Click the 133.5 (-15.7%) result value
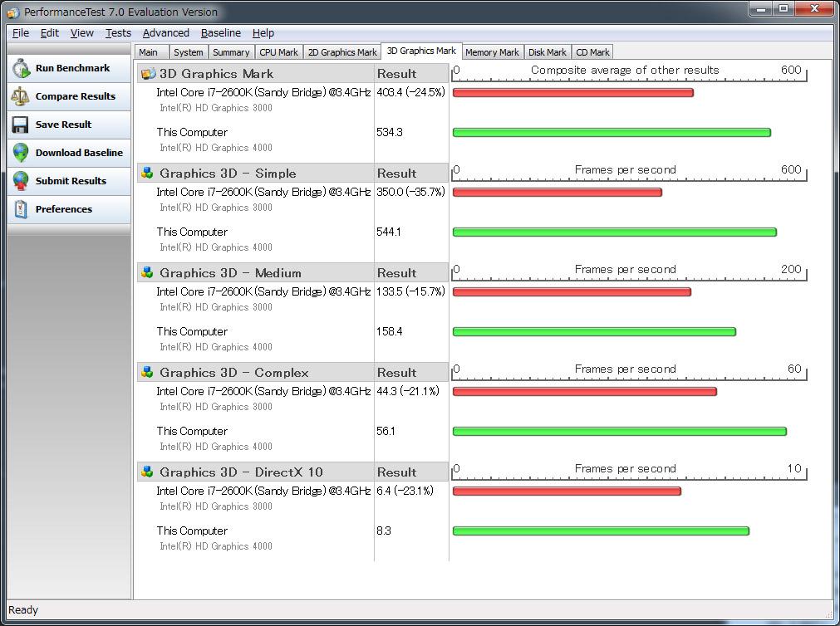 pyautogui.click(x=411, y=291)
